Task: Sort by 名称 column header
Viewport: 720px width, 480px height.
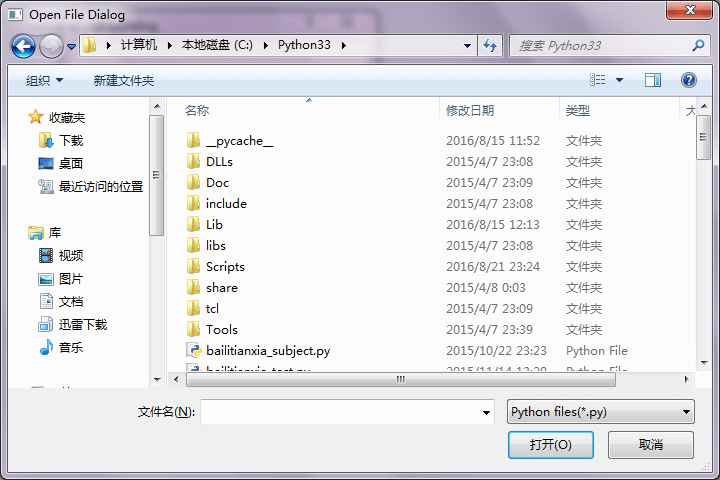Action: click(197, 111)
